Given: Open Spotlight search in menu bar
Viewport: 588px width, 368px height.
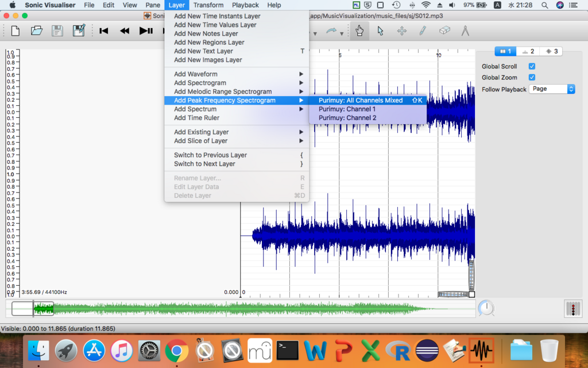Looking at the screenshot, I should click(x=544, y=5).
